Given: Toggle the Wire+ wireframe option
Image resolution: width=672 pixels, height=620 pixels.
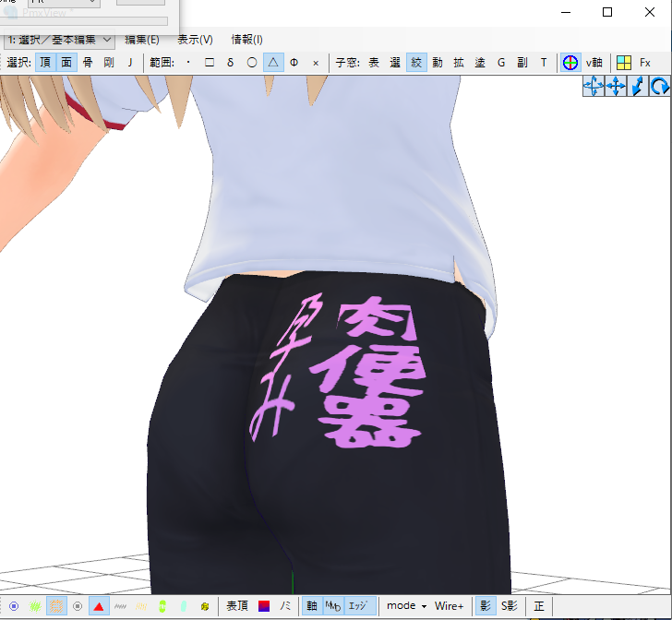Looking at the screenshot, I should coord(450,606).
